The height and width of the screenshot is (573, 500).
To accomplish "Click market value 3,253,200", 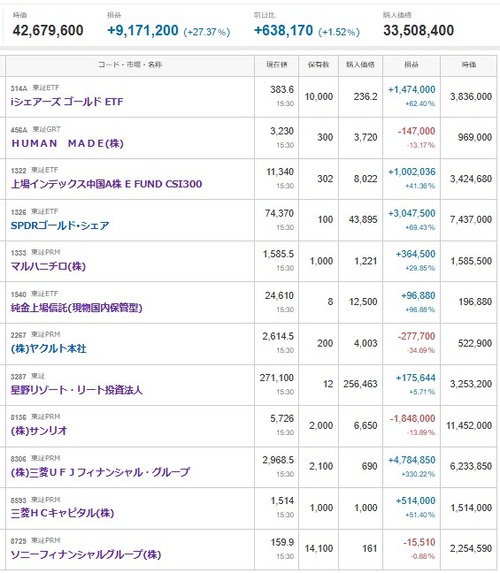I will [x=471, y=384].
